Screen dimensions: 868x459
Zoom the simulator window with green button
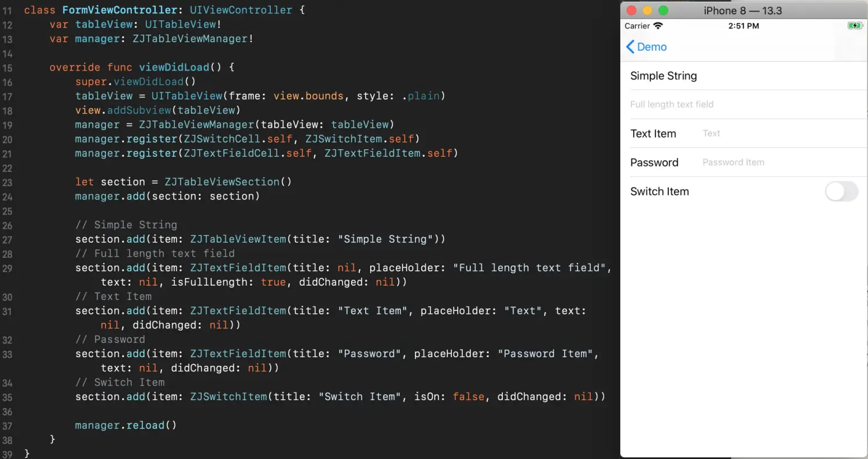pos(664,10)
